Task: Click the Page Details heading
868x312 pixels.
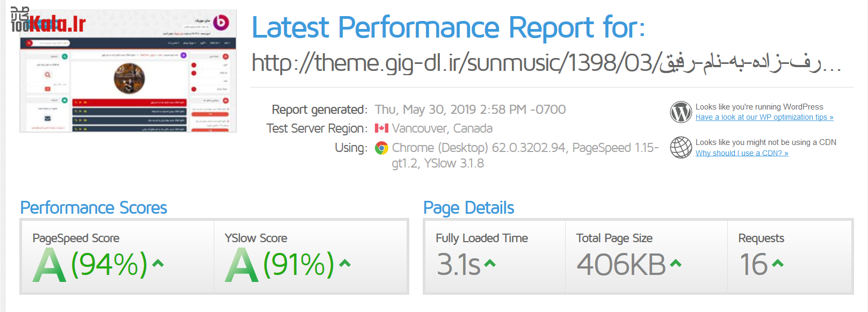Action: [468, 208]
